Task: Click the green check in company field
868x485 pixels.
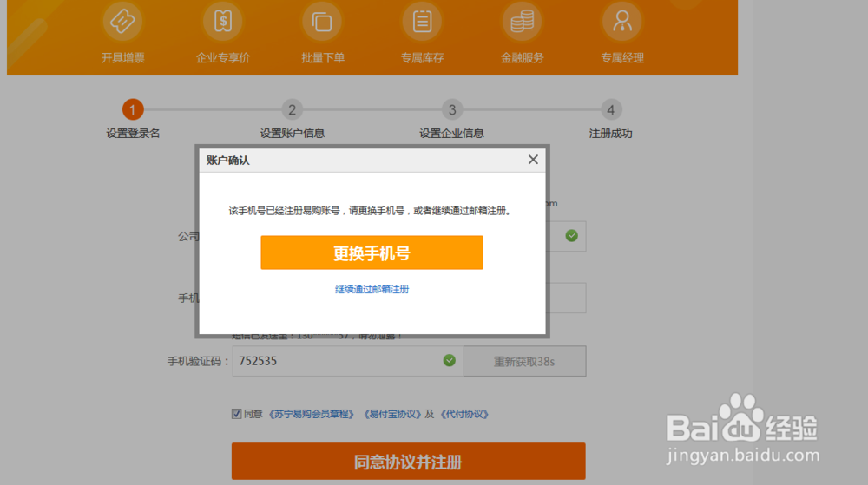Action: (x=572, y=236)
